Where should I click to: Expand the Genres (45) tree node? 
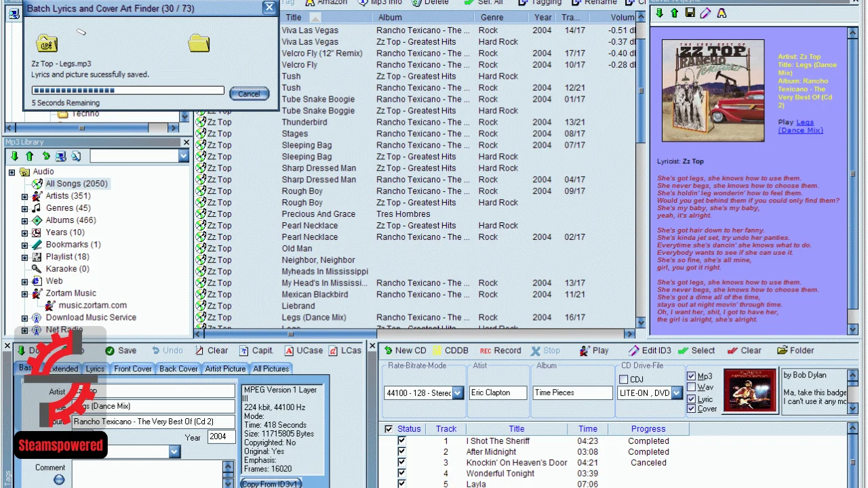click(25, 209)
